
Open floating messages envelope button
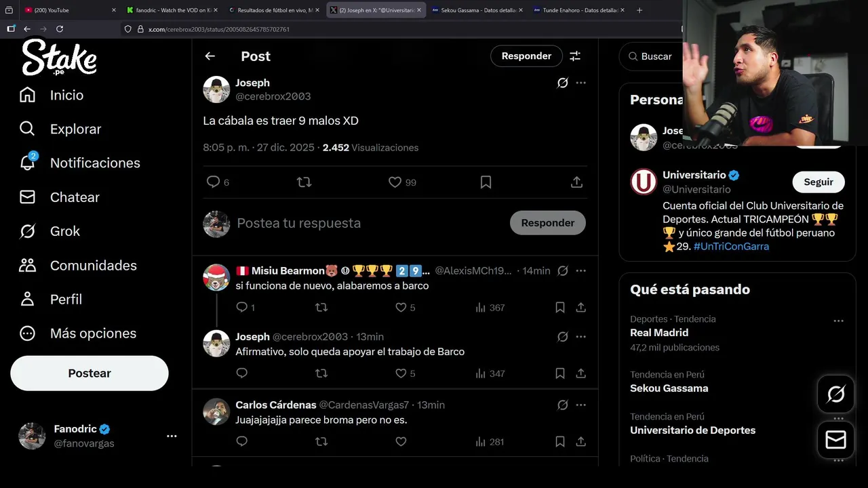point(835,440)
